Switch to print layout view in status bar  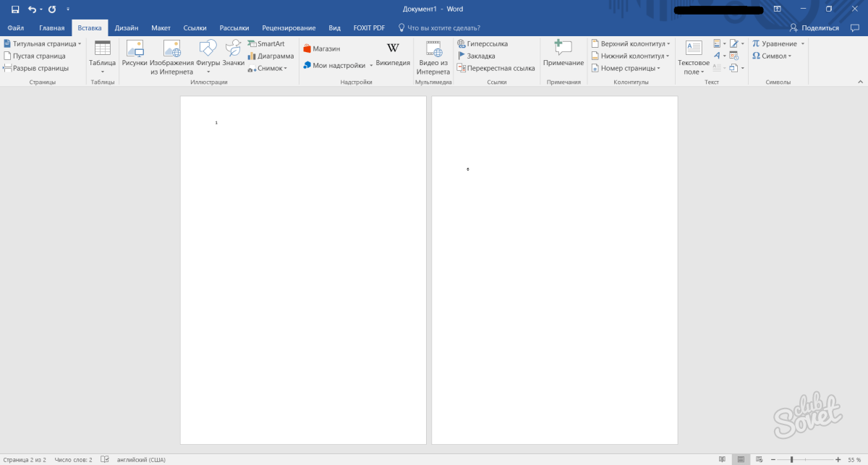[739, 459]
